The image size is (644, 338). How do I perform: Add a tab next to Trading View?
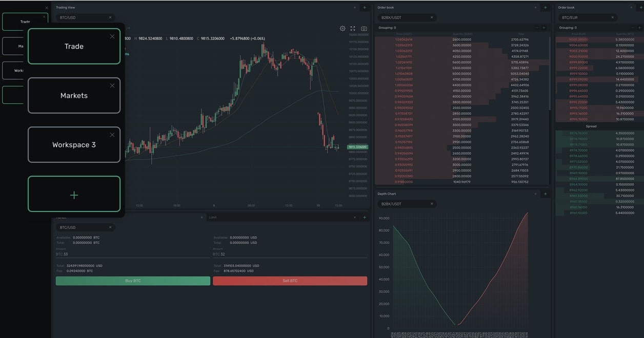coord(365,8)
